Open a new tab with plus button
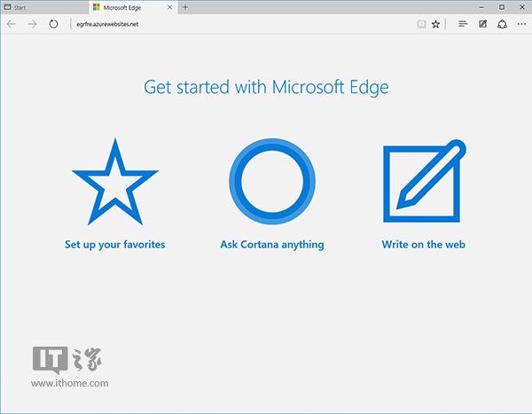Screen dimensions: 532x414 coord(185,7)
